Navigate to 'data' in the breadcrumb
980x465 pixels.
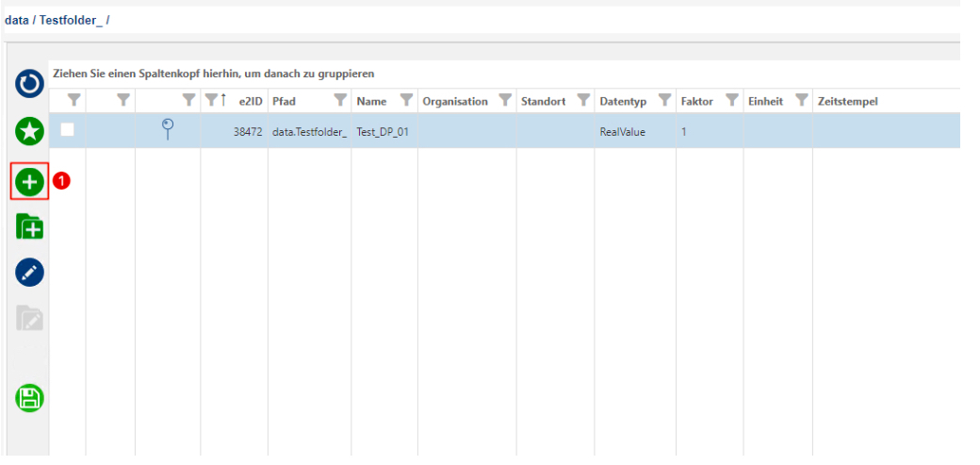pyautogui.click(x=16, y=19)
